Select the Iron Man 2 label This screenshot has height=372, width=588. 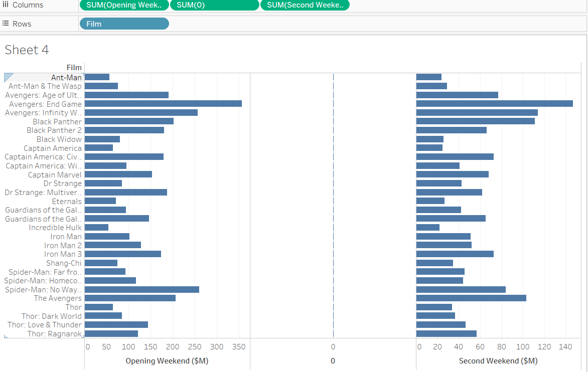pyautogui.click(x=63, y=245)
